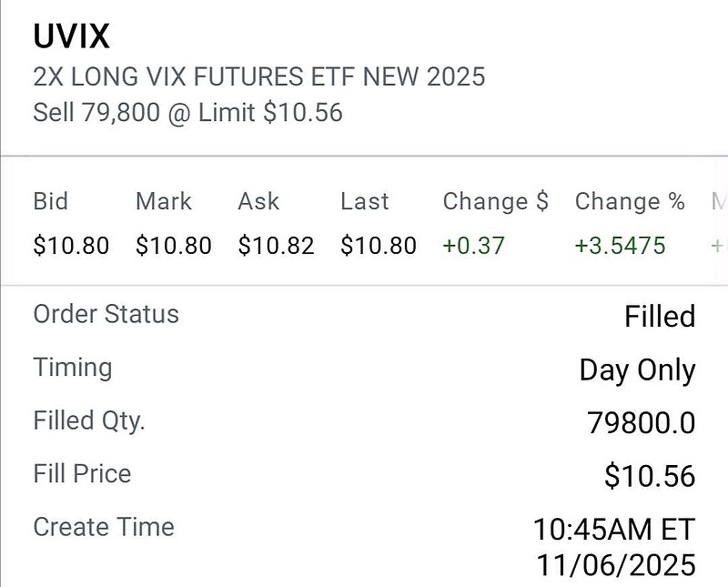Click the Last column header

[x=365, y=202]
